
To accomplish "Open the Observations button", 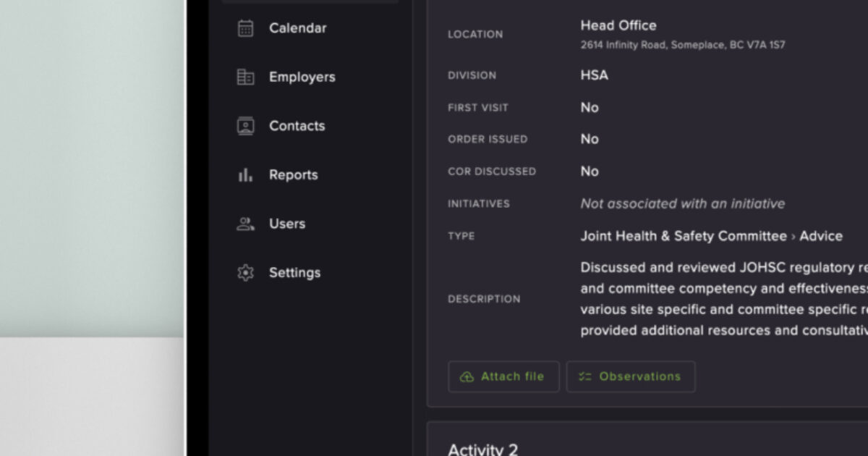I will pos(631,376).
